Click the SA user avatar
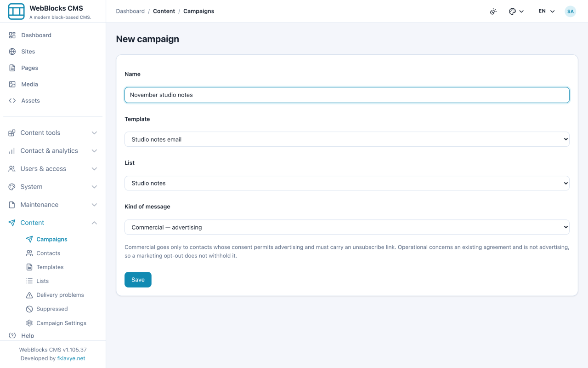This screenshot has width=588, height=368. 571,11
